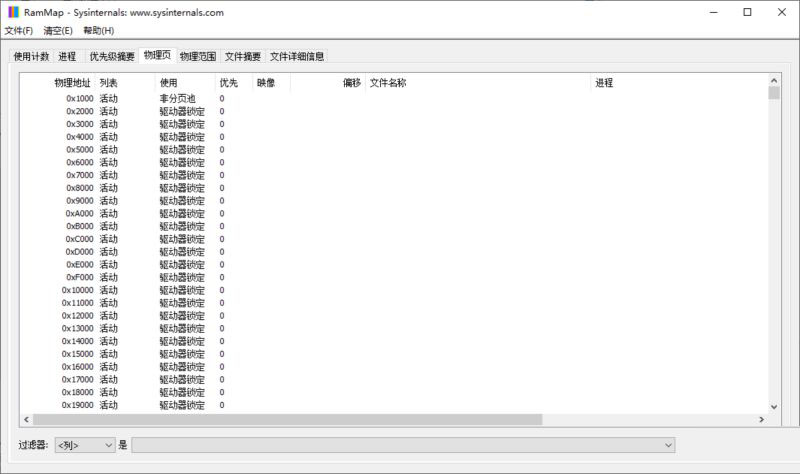
Task: Sort by the 文件名称 column header
Action: pos(478,83)
